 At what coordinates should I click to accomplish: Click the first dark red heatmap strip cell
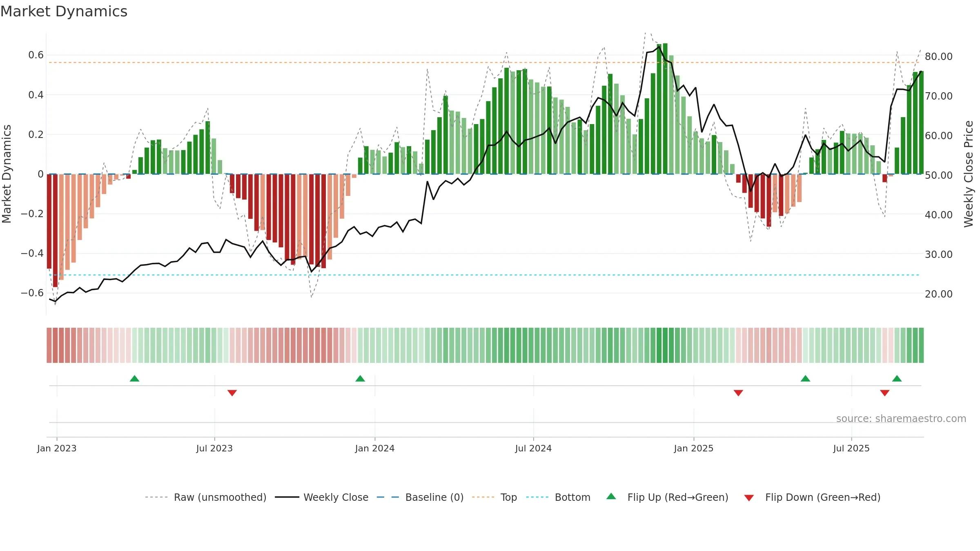click(49, 345)
